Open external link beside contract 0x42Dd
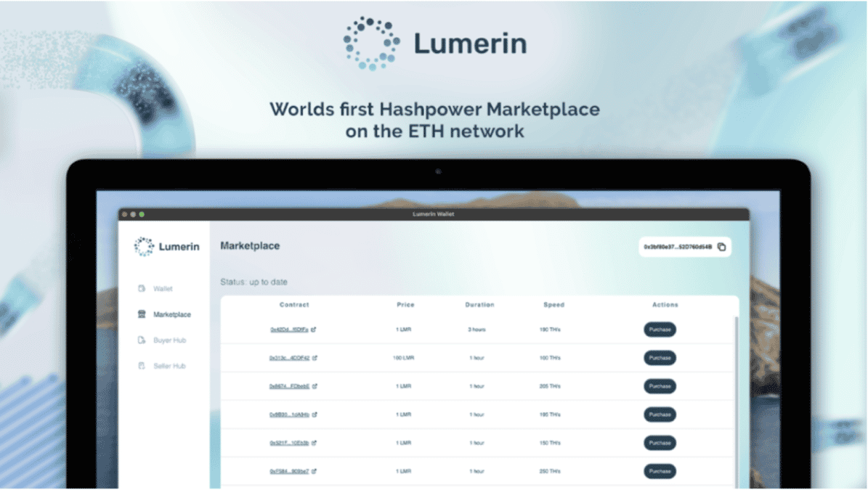 [x=314, y=330]
